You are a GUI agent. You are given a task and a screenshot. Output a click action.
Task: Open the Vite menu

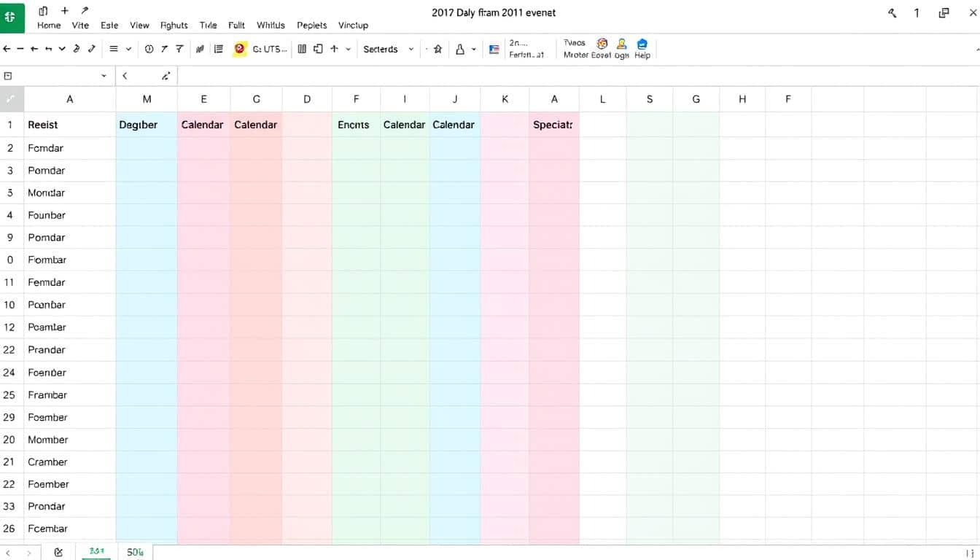(x=80, y=25)
